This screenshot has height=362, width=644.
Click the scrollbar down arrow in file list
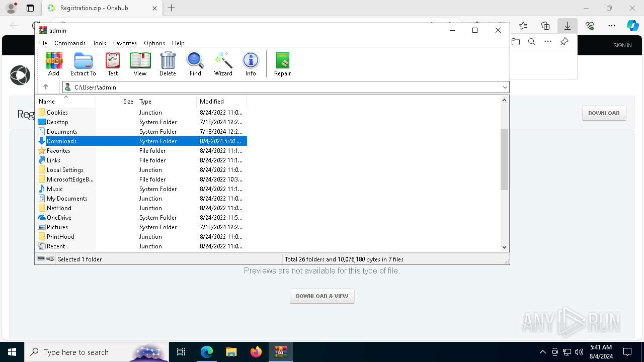(x=504, y=247)
